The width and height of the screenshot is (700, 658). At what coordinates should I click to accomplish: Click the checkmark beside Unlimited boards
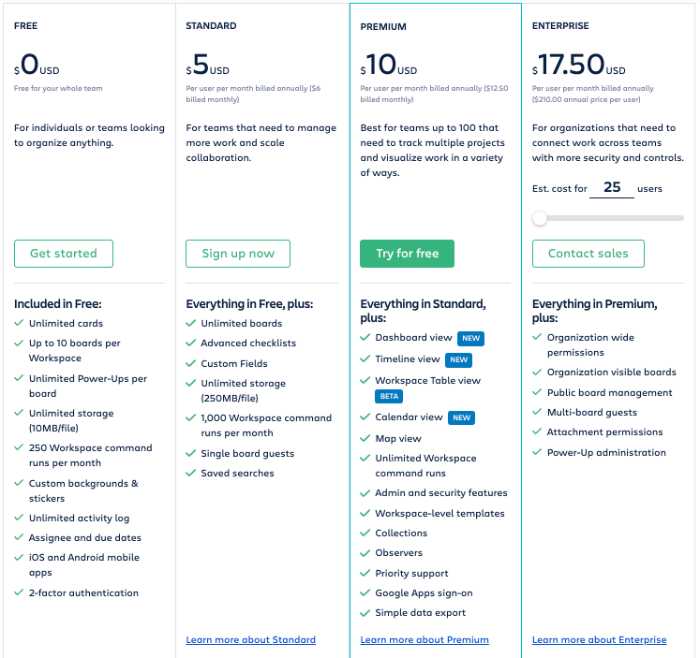point(191,324)
